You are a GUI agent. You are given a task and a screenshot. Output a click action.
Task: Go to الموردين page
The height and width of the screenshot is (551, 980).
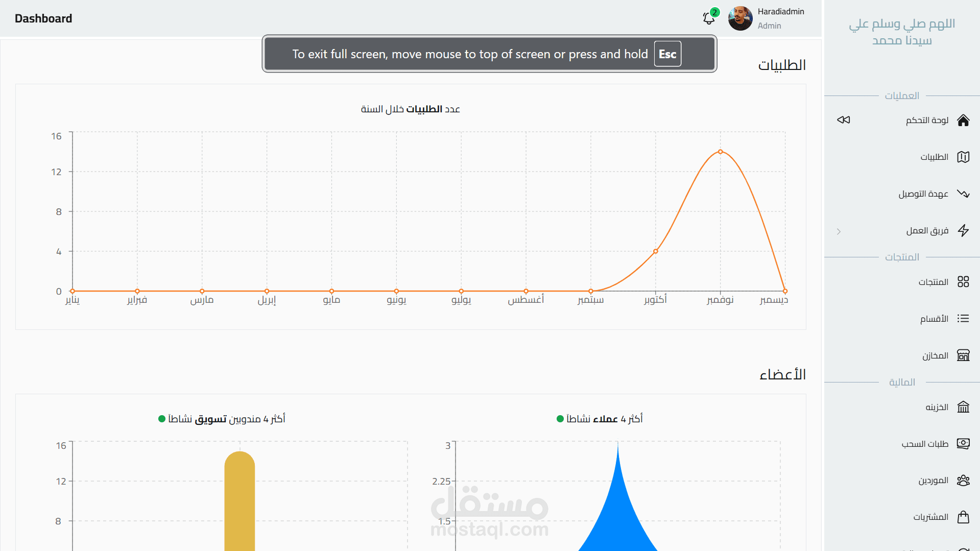click(x=933, y=481)
